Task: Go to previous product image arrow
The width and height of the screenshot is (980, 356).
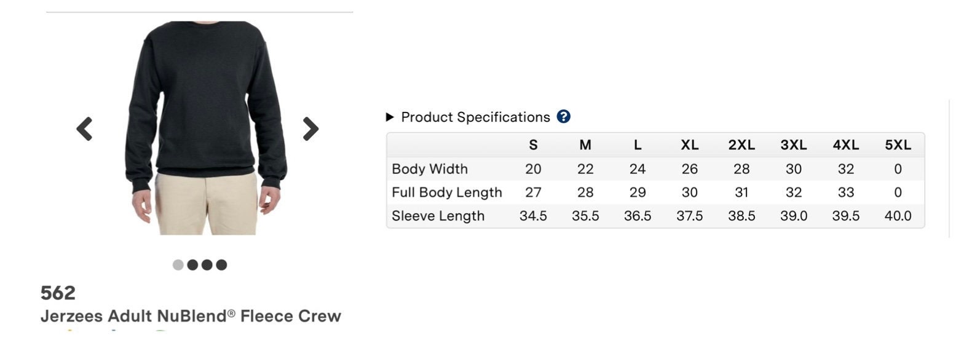Action: click(x=84, y=129)
